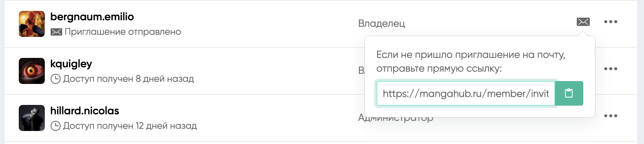Image resolution: width=644 pixels, height=144 pixels.
Task: Copy the invite link with clipboard button
Action: pyautogui.click(x=569, y=93)
